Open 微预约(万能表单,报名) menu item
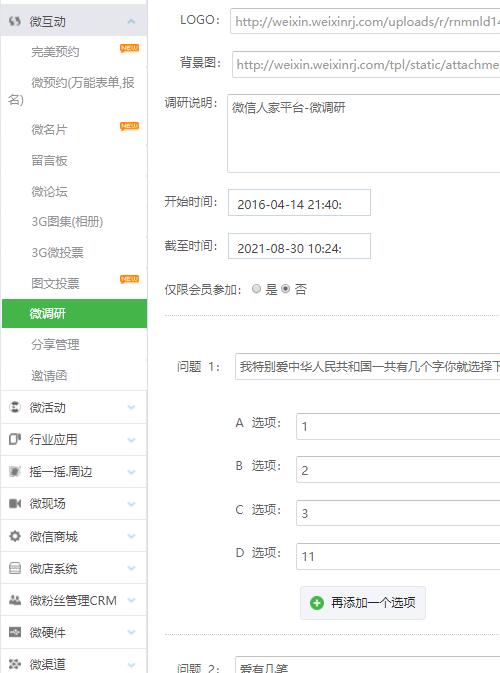500x673 pixels. click(x=72, y=91)
